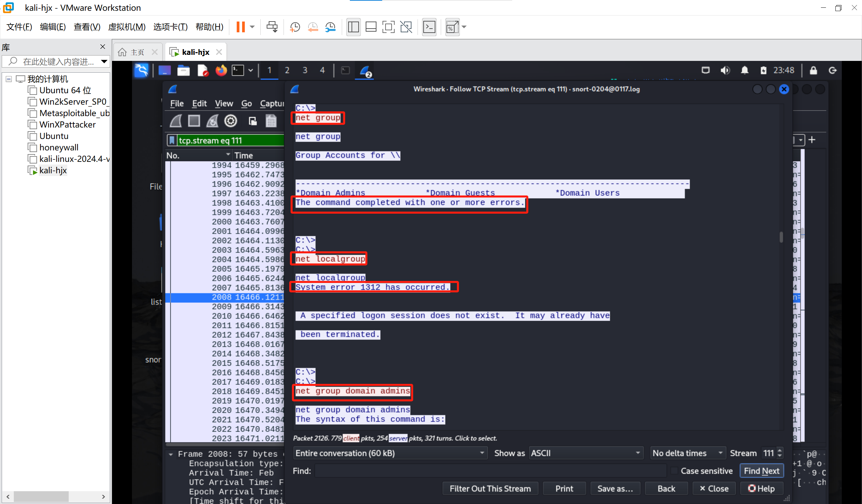Open the library search filter dropdown
Screen dimensions: 862x504
[104, 62]
